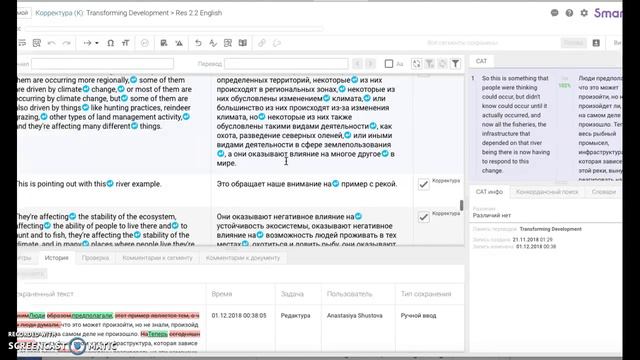Click the Корректура (К) breadcrumb link
The width and height of the screenshot is (640, 360).
pyautogui.click(x=59, y=13)
